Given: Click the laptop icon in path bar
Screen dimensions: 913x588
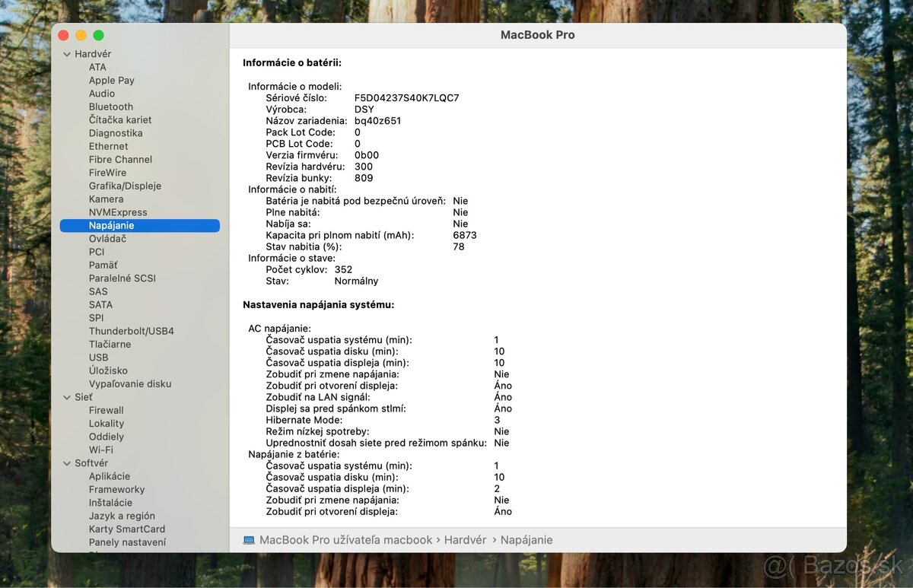Looking at the screenshot, I should coord(249,540).
